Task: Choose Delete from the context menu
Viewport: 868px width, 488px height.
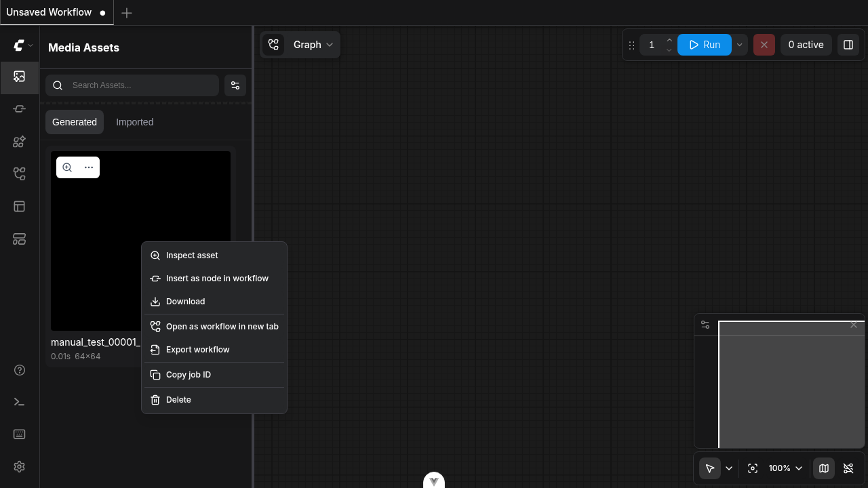Action: point(178,400)
